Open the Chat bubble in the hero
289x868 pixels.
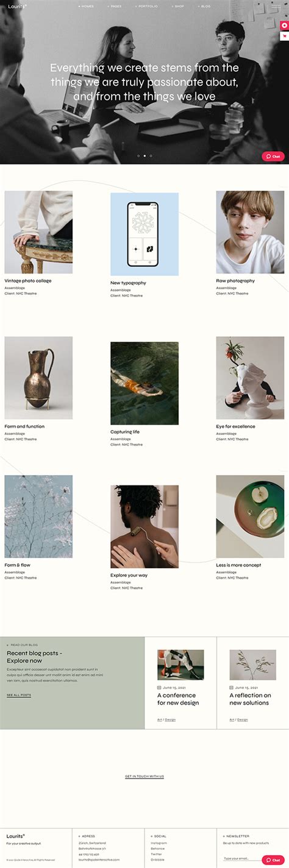(x=273, y=157)
